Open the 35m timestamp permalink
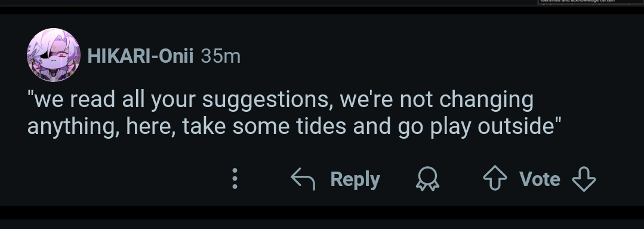The image size is (644, 229). pyautogui.click(x=221, y=56)
